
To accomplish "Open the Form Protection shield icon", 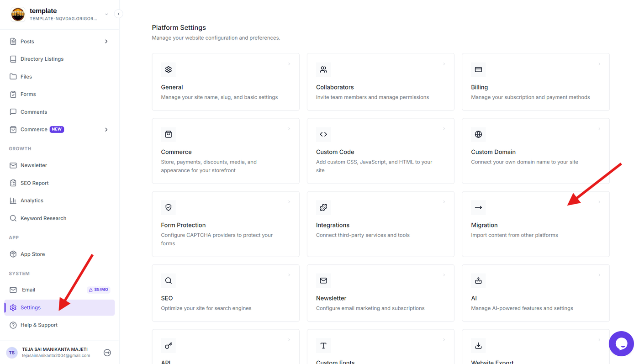I will pos(169,207).
